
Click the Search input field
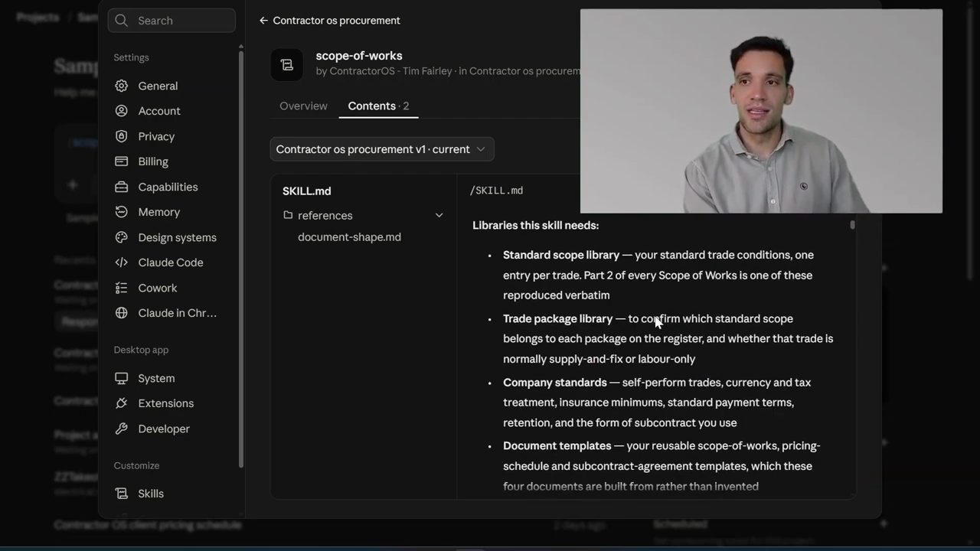[171, 21]
